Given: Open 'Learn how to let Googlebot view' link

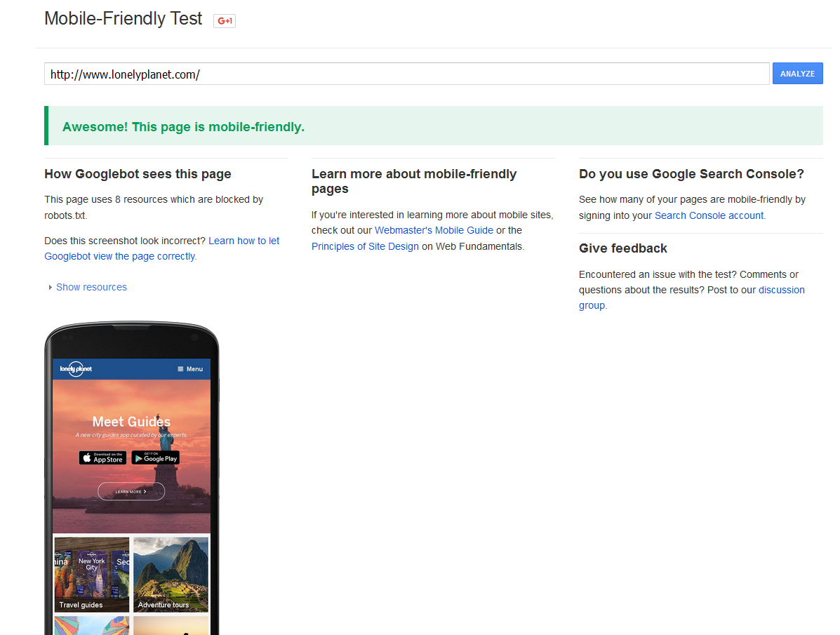Looking at the screenshot, I should 162,248.
